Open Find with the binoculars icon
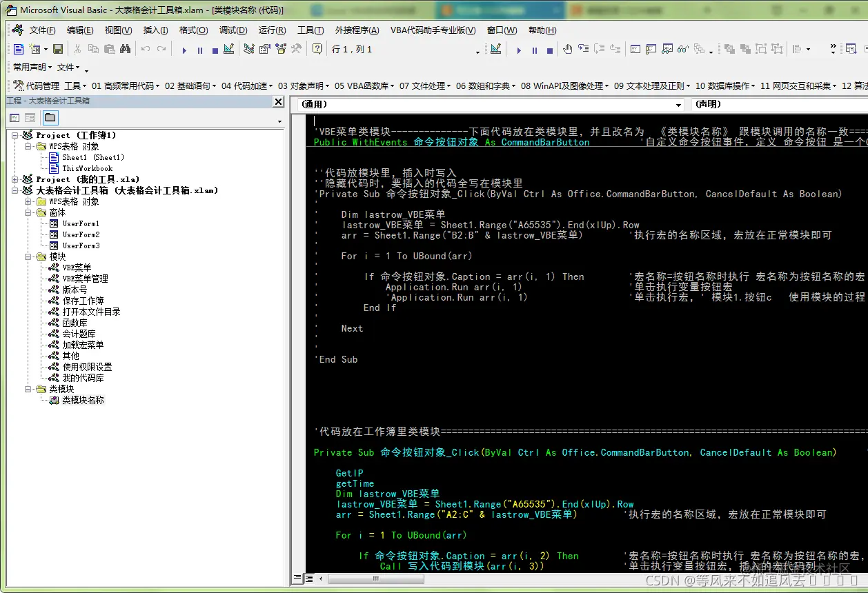The height and width of the screenshot is (593, 868). pyautogui.click(x=125, y=49)
